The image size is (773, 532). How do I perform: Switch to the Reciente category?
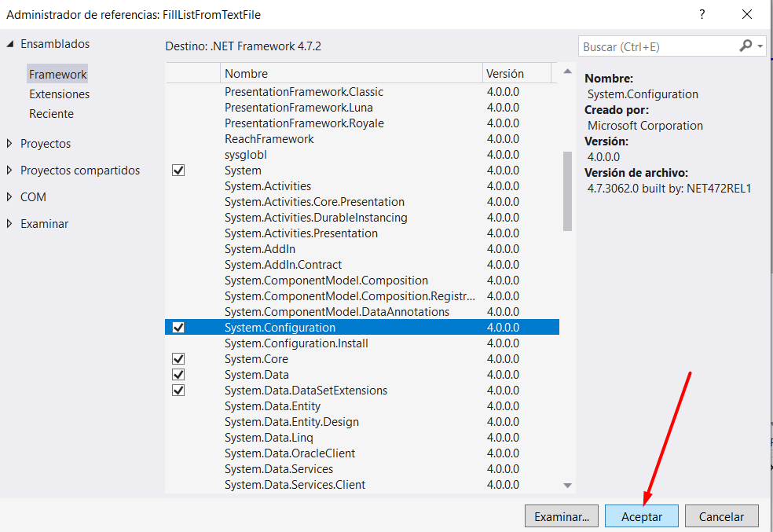pyautogui.click(x=52, y=114)
